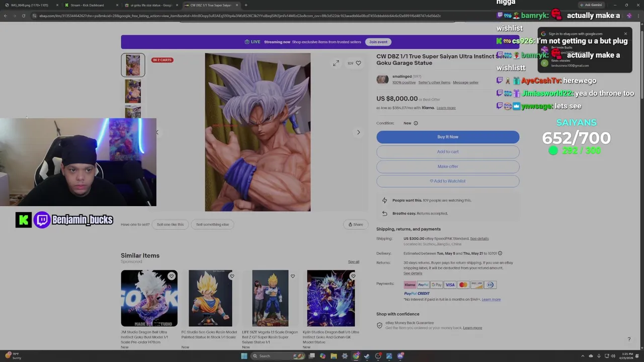The width and height of the screenshot is (644, 362).
Task: Save the JM Studio Goku bust item heart
Action: [172, 276]
